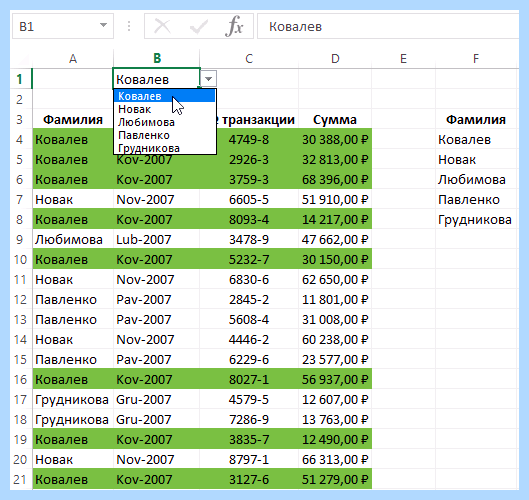529x500 pixels.
Task: Click transaction number 5232-7
Action: pos(249,259)
